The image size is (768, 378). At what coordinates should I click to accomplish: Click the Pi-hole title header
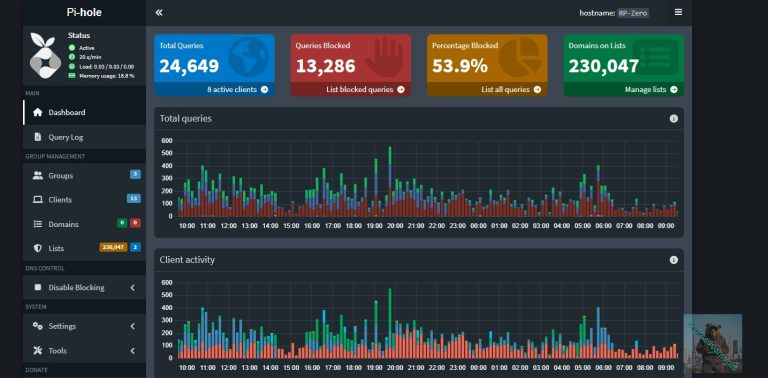click(x=84, y=13)
